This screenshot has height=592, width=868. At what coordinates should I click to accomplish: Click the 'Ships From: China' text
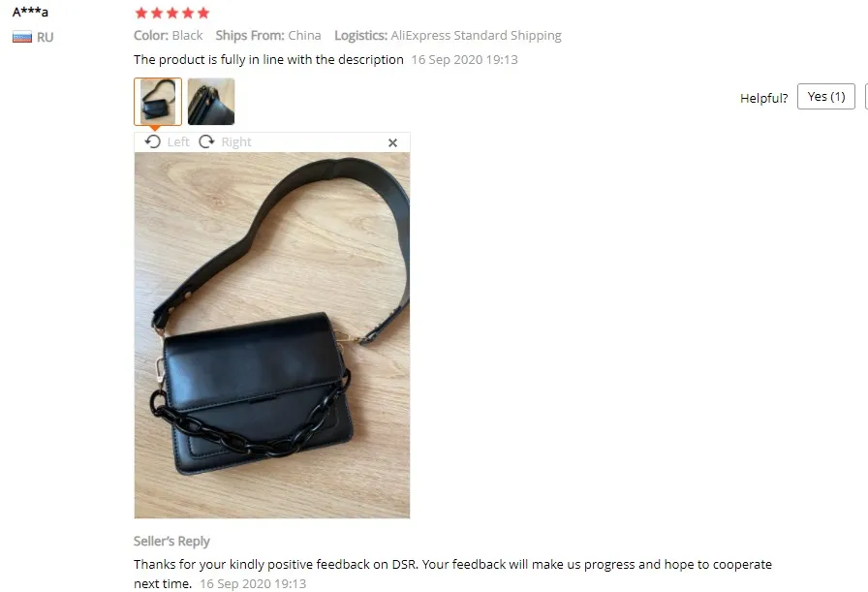point(268,36)
